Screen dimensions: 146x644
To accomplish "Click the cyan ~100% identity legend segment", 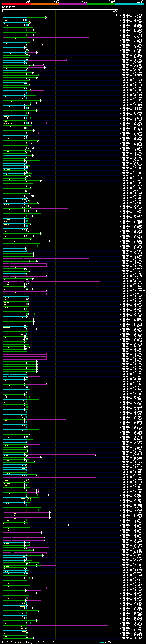I will coord(130,4).
